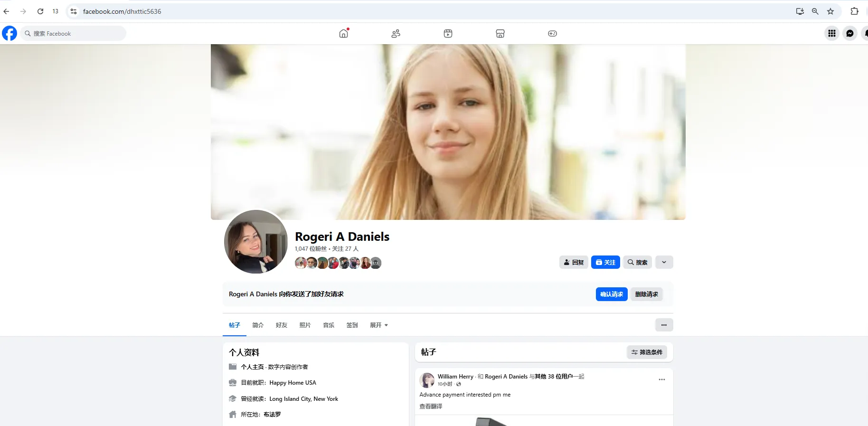This screenshot has height=426, width=868.
Task: Click 查看翻译 to translate the post
Action: pyautogui.click(x=431, y=407)
